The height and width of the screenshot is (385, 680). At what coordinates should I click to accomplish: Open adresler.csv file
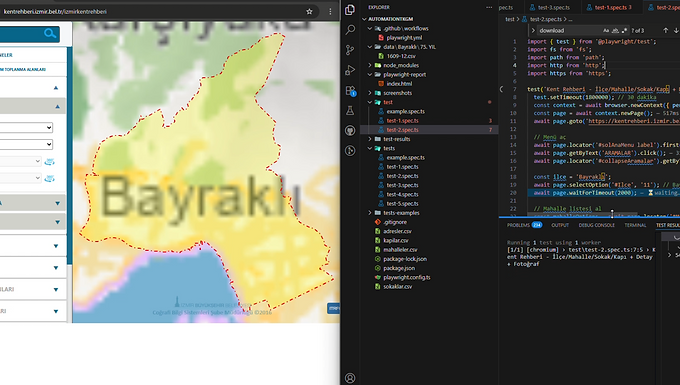click(397, 231)
